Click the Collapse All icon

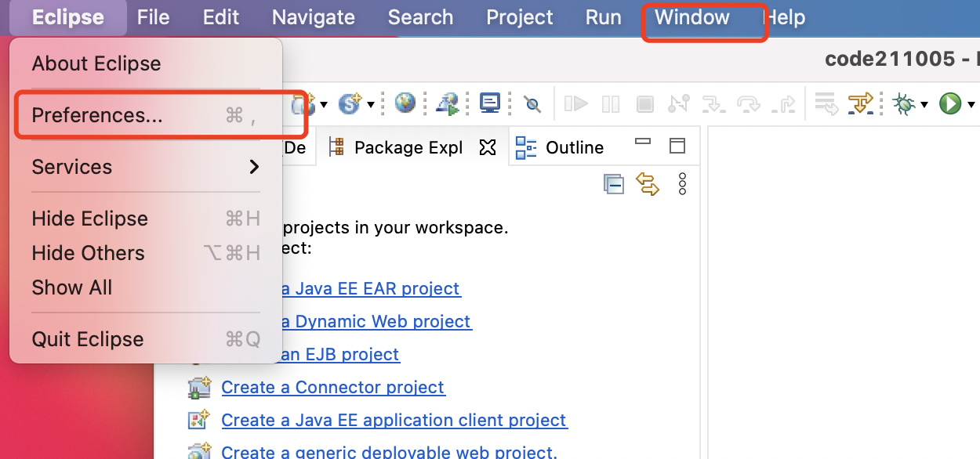(x=613, y=184)
